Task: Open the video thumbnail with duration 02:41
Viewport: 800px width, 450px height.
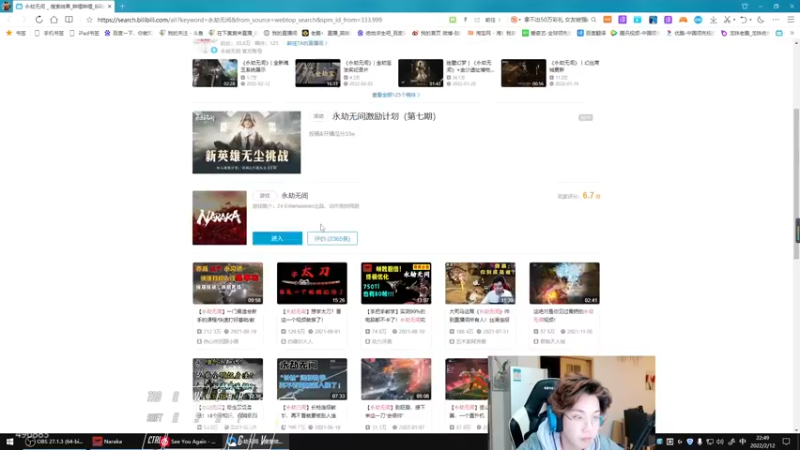Action: pos(564,283)
